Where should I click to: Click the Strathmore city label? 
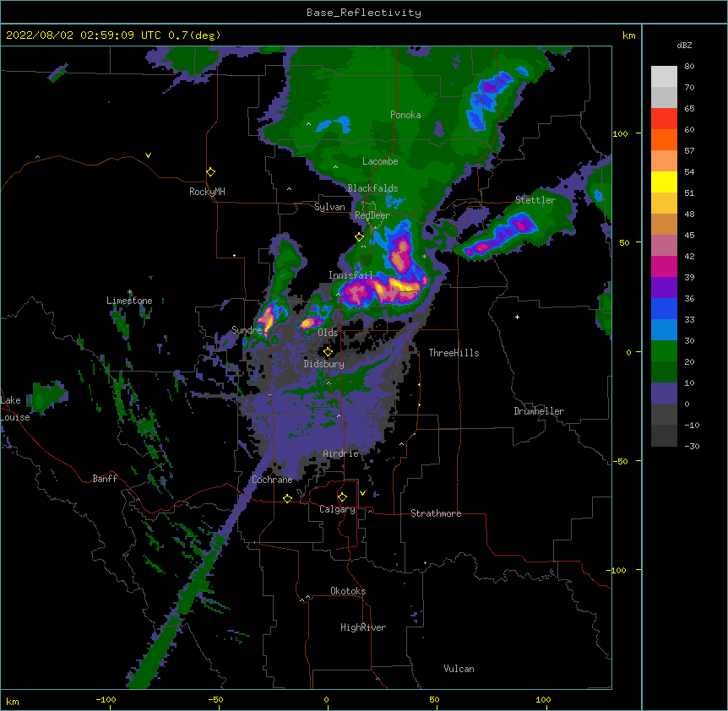[x=436, y=513]
